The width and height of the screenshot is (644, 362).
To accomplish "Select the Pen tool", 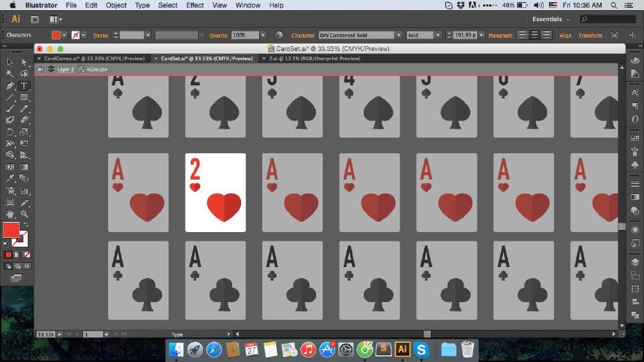I will pos(10,85).
